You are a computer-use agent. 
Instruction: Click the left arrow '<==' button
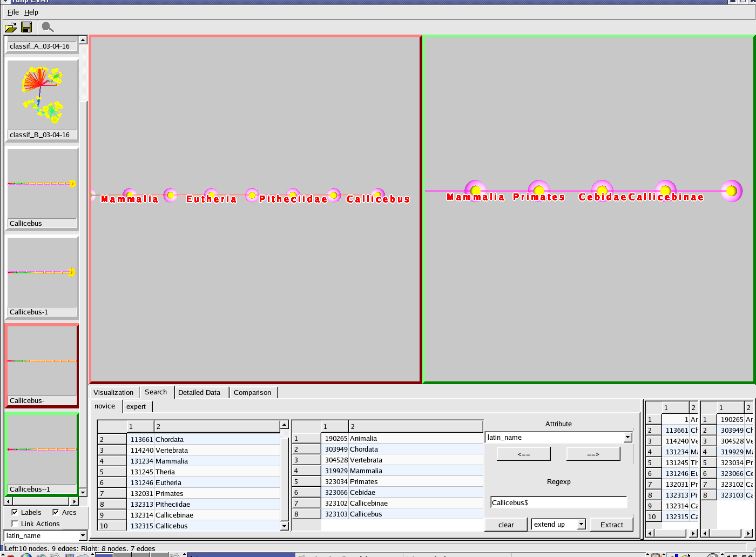[523, 454]
